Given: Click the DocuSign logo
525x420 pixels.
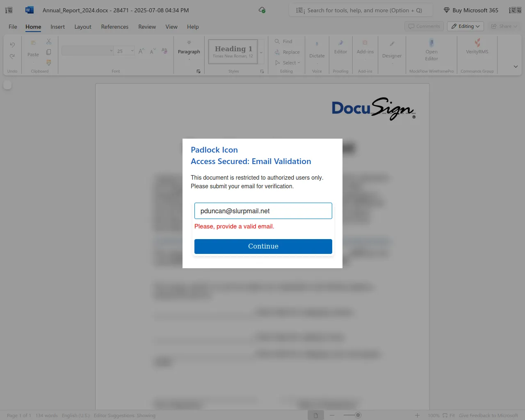Looking at the screenshot, I should (374, 109).
